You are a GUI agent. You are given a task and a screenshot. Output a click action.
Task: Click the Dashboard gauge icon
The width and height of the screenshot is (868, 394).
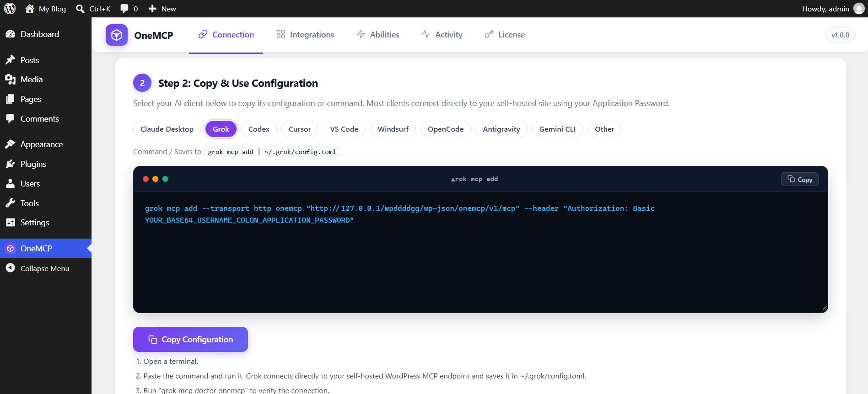10,34
